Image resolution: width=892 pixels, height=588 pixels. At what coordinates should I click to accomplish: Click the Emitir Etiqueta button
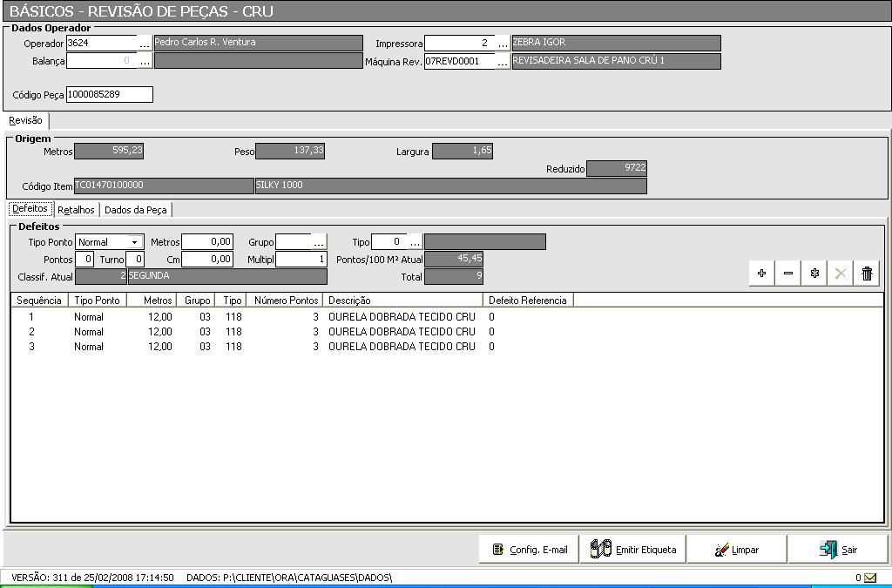(x=633, y=550)
